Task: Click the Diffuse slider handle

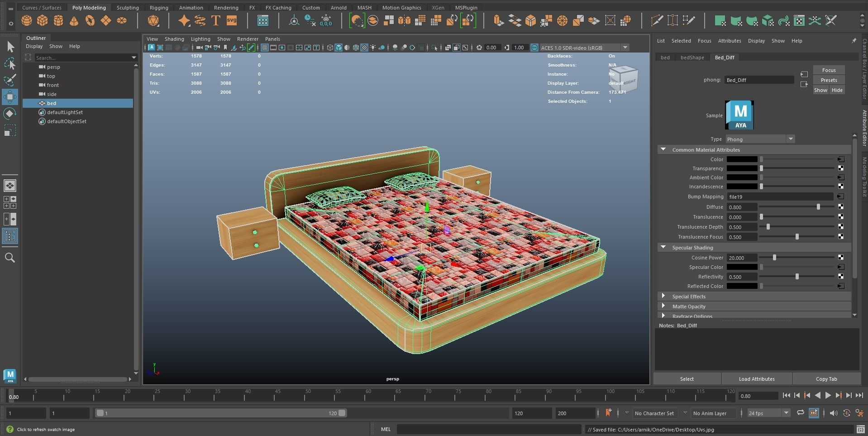Action: pyautogui.click(x=818, y=207)
